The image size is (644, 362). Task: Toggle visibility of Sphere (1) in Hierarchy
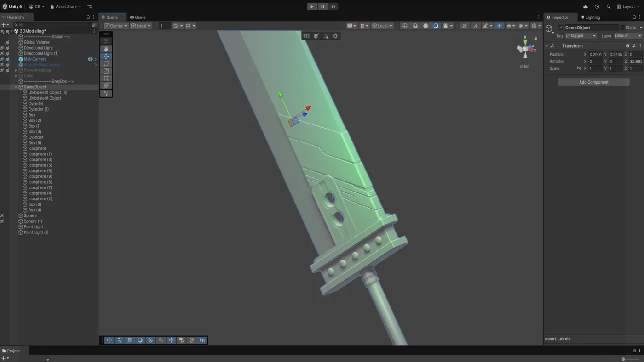pyautogui.click(x=2, y=221)
